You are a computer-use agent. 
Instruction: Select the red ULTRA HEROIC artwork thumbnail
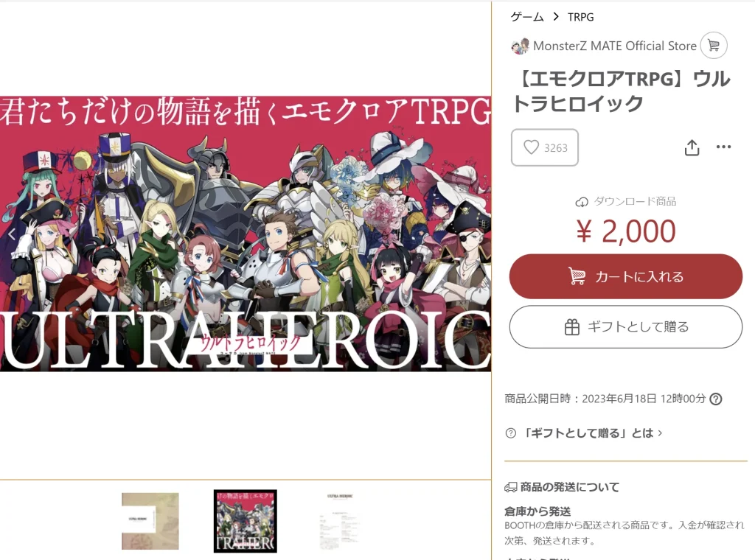246,521
